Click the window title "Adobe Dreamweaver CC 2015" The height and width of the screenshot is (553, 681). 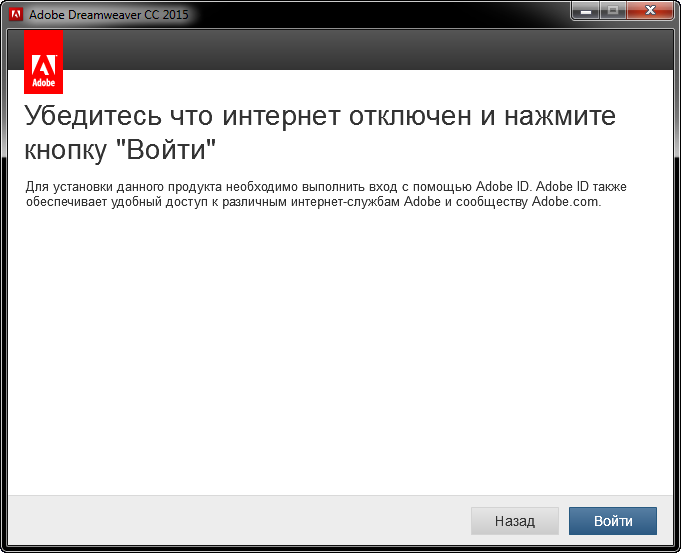coord(109,15)
